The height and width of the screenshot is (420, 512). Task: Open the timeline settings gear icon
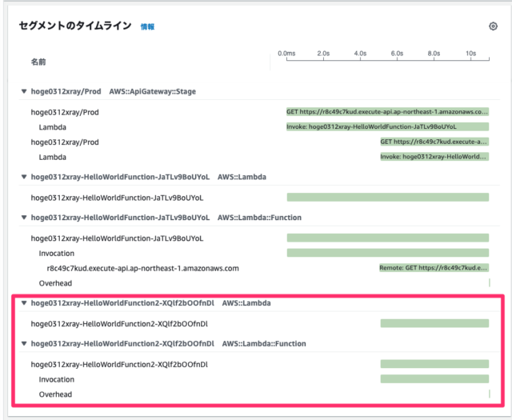493,26
